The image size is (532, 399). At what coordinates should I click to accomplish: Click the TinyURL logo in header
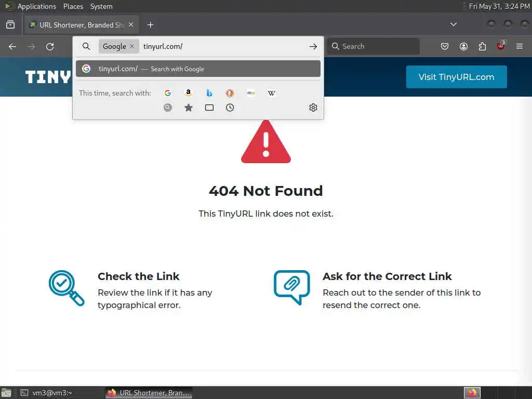pyautogui.click(x=48, y=77)
